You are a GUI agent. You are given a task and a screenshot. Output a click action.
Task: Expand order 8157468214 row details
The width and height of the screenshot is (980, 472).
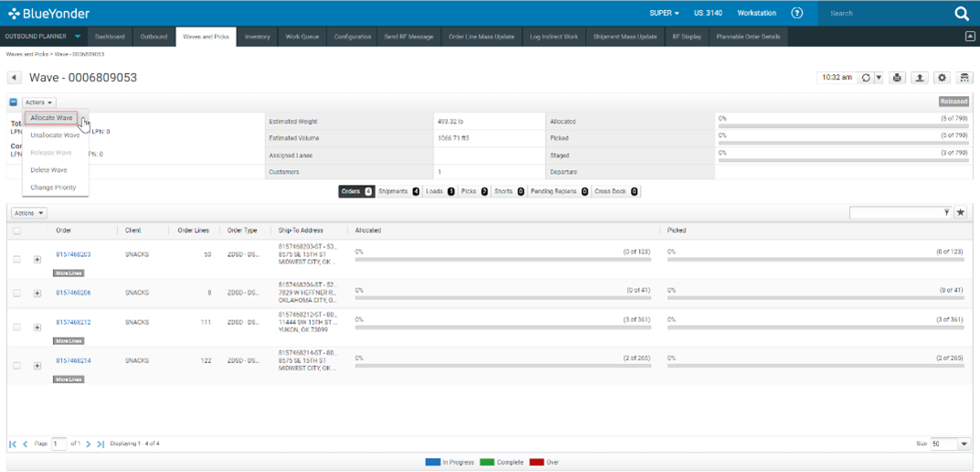[x=37, y=366]
